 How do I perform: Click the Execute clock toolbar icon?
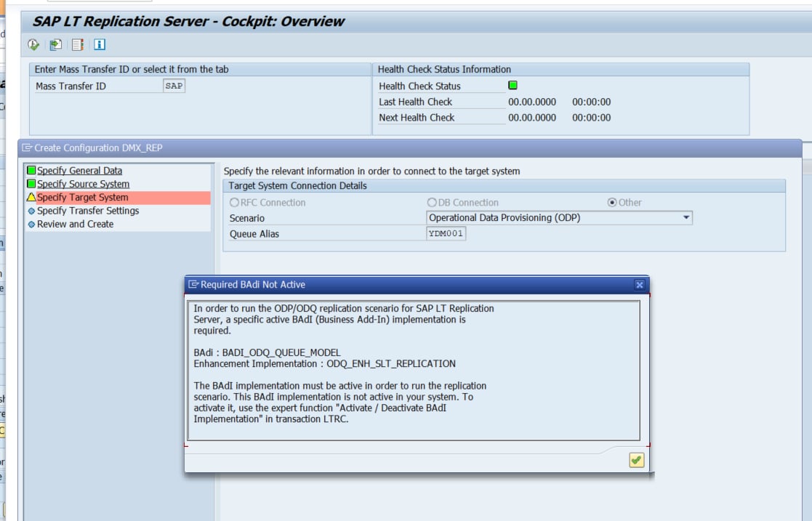33,45
